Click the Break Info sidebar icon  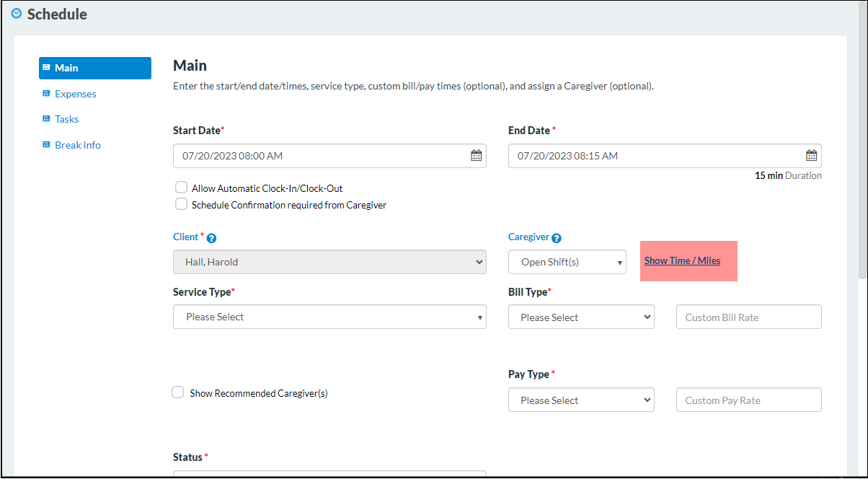[x=46, y=145]
